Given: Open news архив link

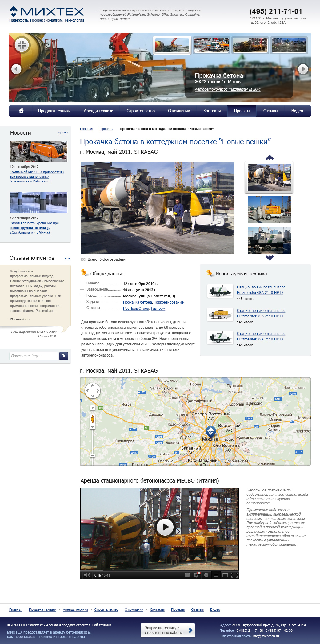Looking at the screenshot, I should pyautogui.click(x=63, y=132).
